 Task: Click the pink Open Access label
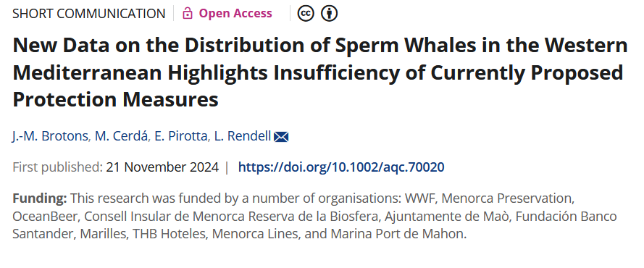tap(235, 13)
